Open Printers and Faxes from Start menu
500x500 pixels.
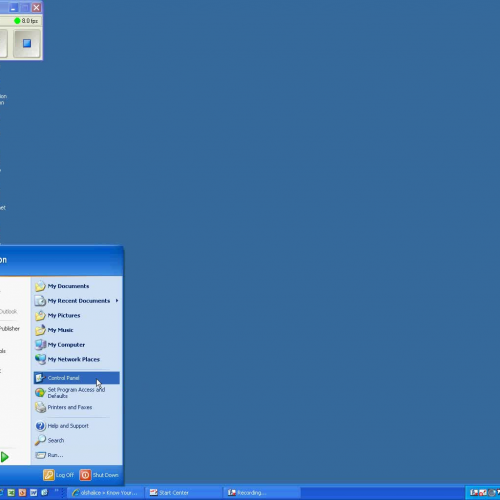pyautogui.click(x=77, y=407)
